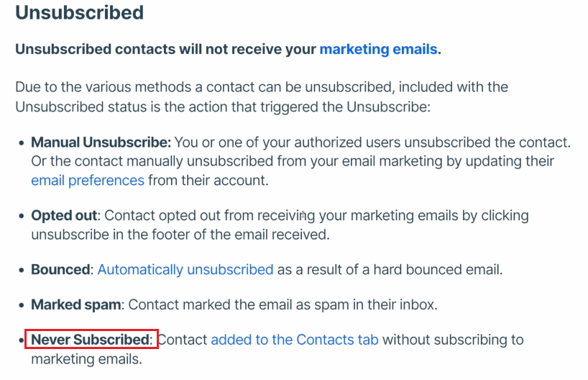Click the bullet before Marked spam
This screenshot has height=380, width=588.
click(x=22, y=305)
